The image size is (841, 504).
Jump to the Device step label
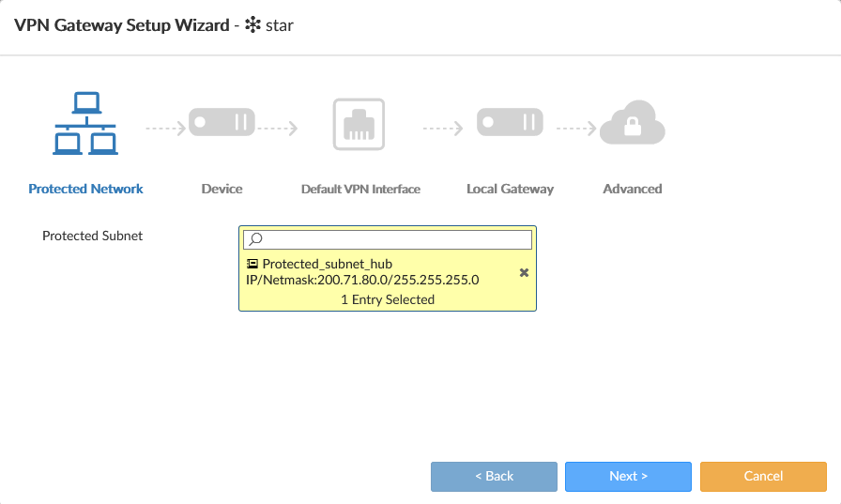[222, 189]
